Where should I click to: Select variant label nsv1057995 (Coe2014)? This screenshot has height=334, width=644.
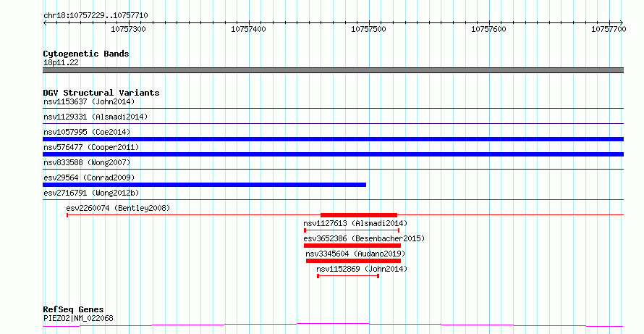(x=87, y=132)
